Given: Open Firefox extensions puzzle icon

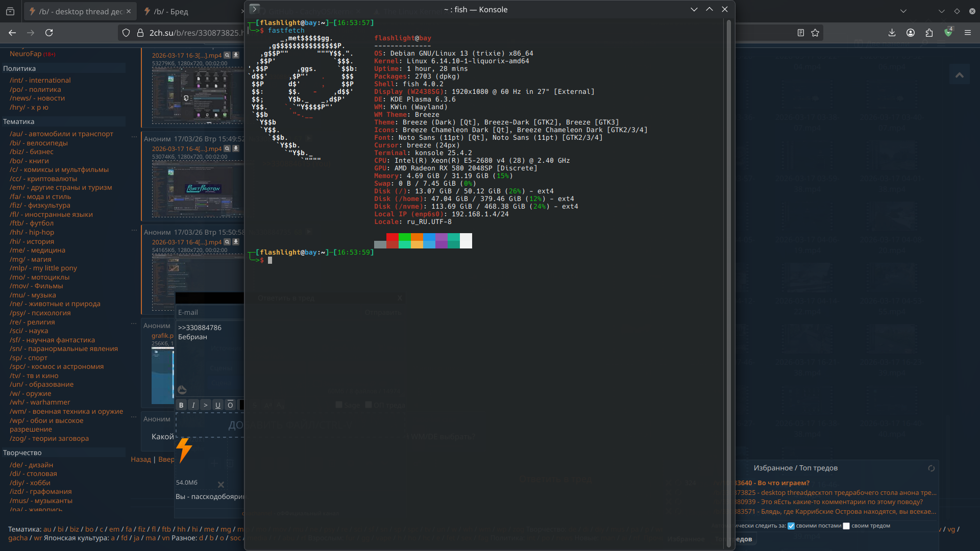Looking at the screenshot, I should pos(929,33).
